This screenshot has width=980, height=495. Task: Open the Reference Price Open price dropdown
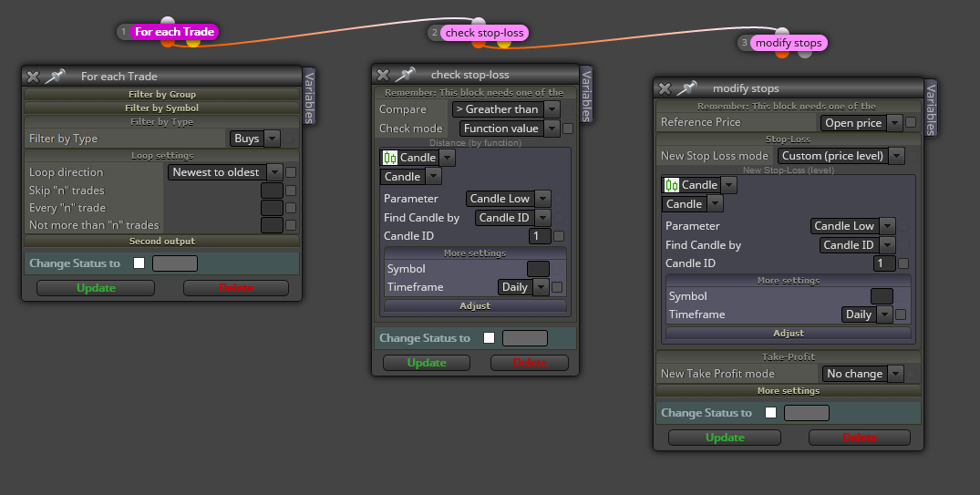(861, 123)
